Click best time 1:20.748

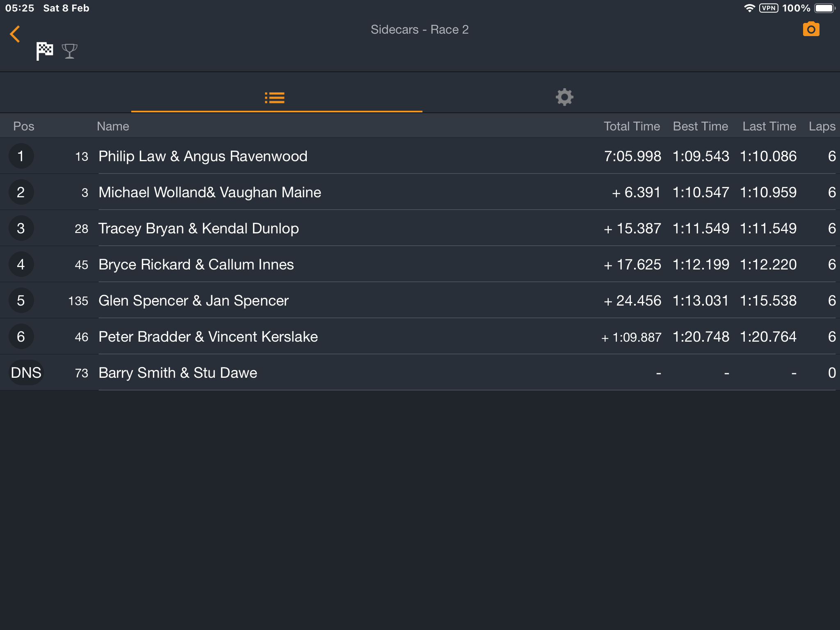[701, 337]
